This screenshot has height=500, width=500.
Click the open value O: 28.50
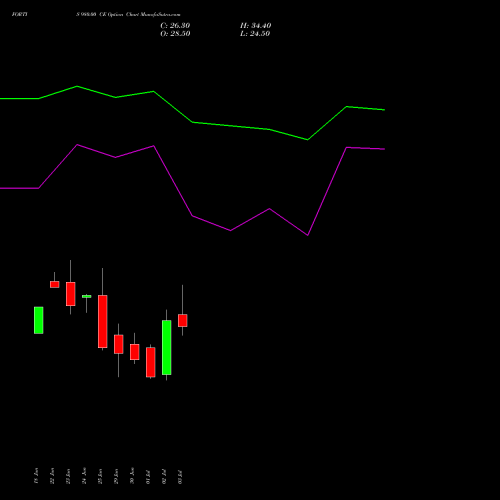tap(175, 34)
